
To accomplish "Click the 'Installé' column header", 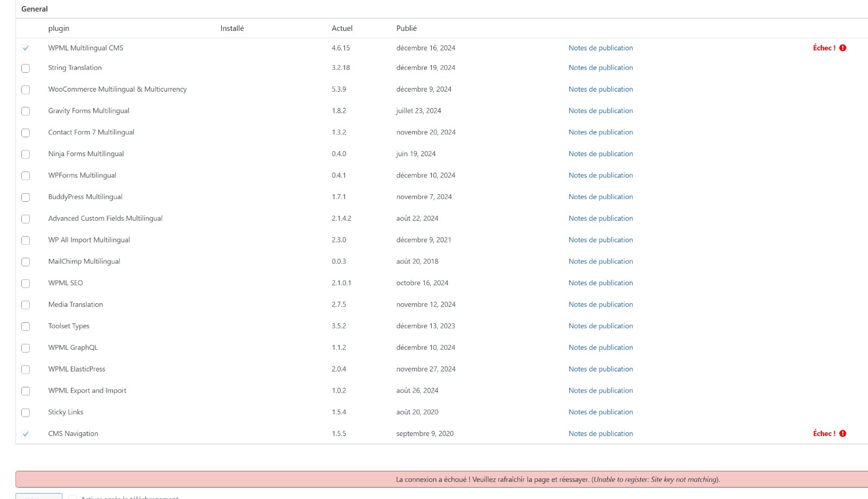I will click(232, 28).
